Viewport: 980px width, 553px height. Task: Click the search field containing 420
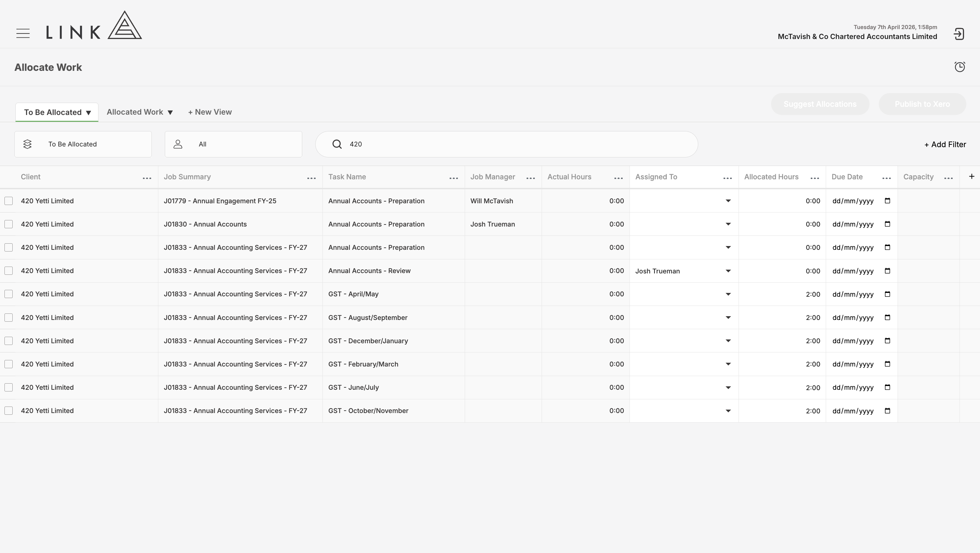tap(506, 144)
